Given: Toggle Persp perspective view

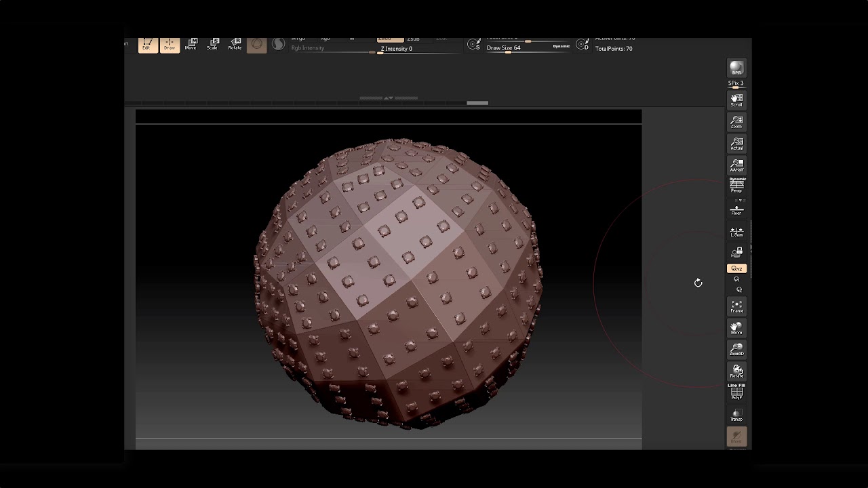Looking at the screenshot, I should coord(736,186).
